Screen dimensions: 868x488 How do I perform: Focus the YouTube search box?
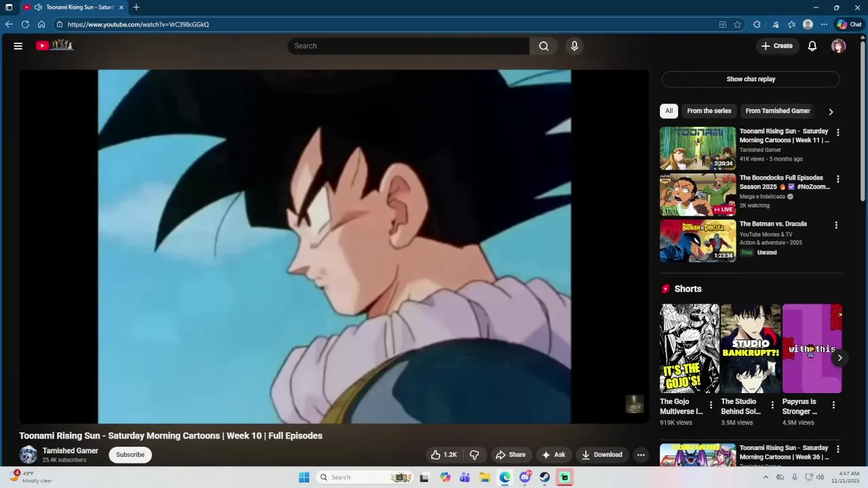(408, 46)
